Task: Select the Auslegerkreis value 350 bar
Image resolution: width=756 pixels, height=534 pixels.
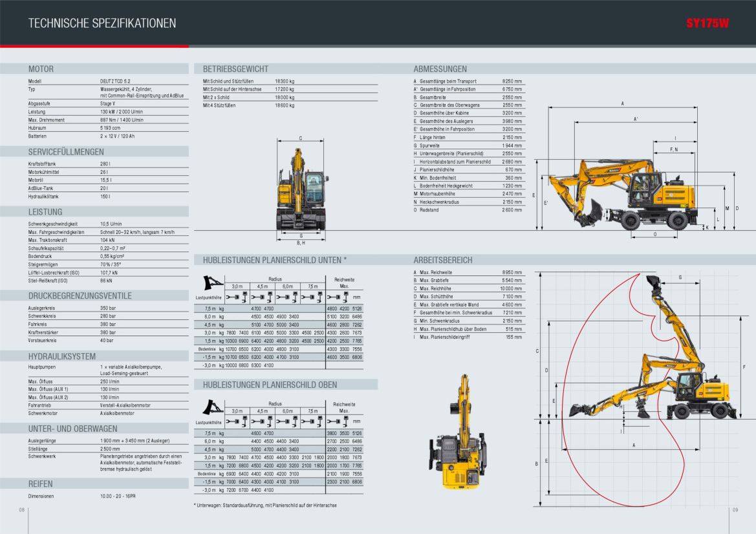Action: [108, 308]
